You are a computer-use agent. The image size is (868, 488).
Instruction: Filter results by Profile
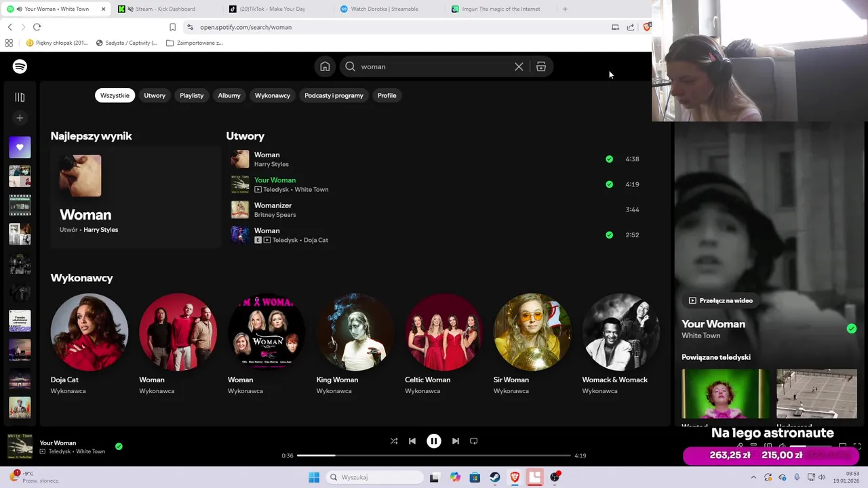pyautogui.click(x=387, y=96)
